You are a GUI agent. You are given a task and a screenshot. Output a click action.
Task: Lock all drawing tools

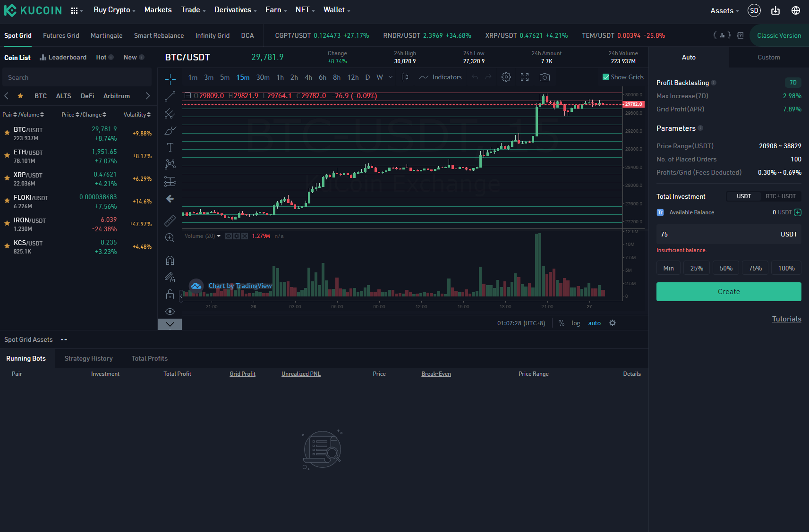(x=170, y=295)
